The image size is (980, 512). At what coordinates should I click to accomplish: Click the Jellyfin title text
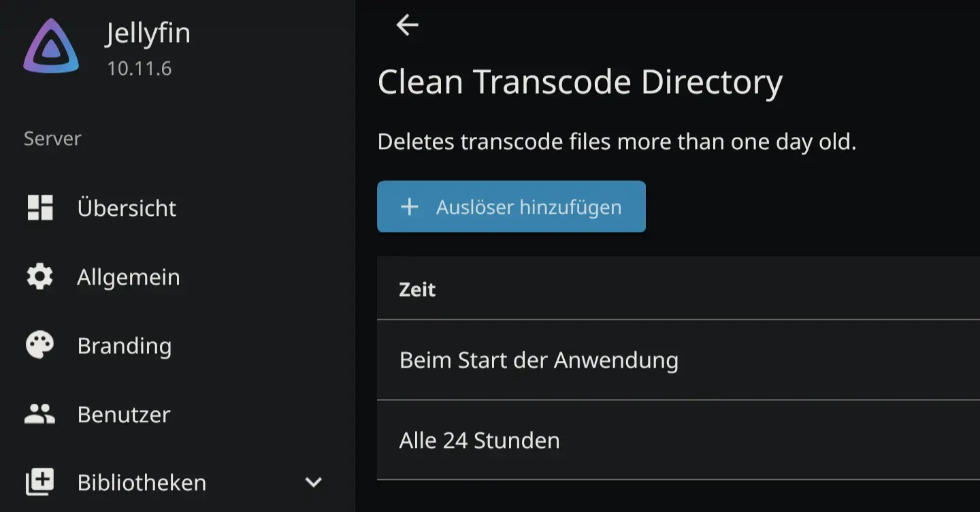(x=148, y=33)
